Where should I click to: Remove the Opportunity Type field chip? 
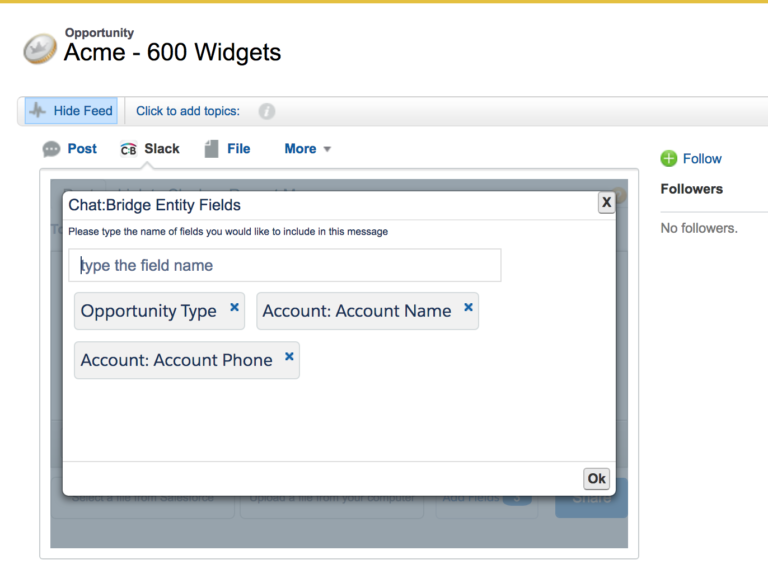click(235, 308)
